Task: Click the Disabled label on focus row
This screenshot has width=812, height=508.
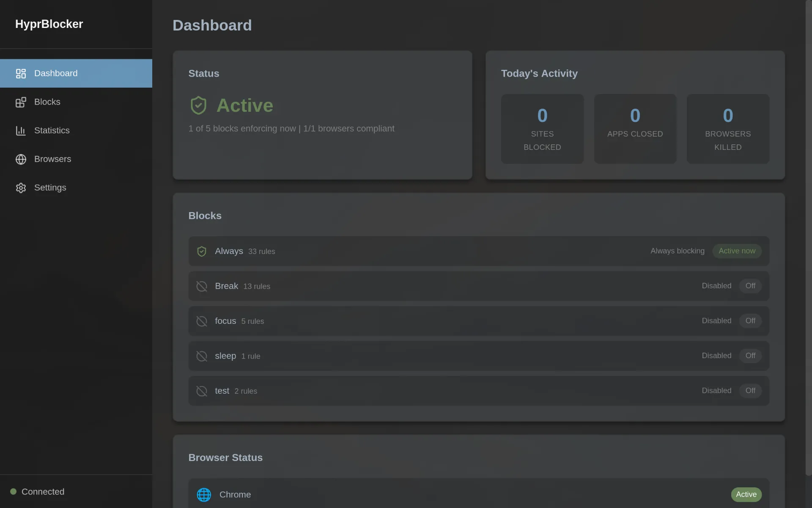Action: [716, 321]
